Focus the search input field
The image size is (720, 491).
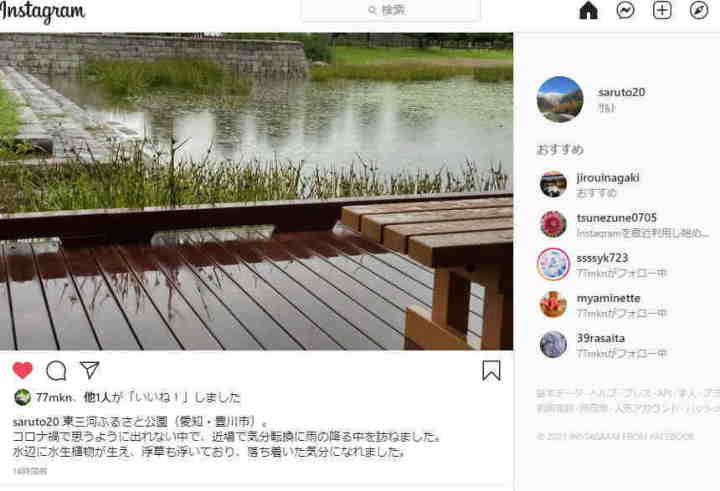391,10
